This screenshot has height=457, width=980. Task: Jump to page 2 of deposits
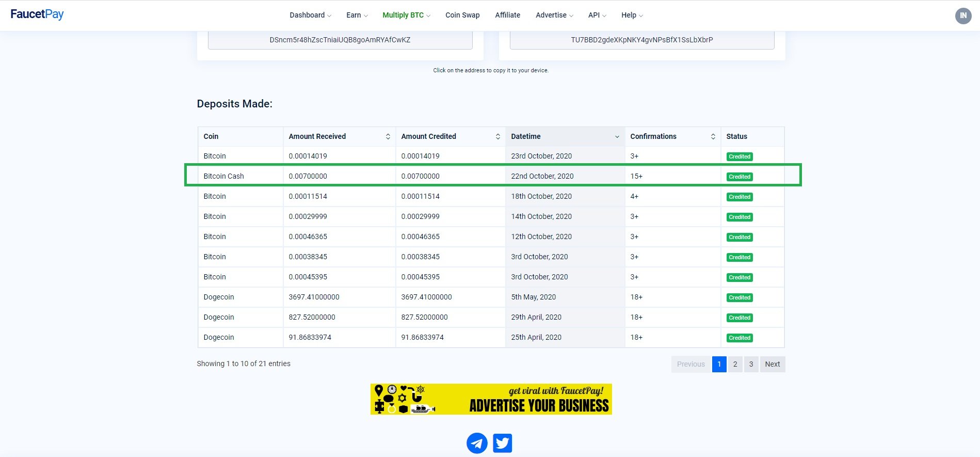coord(735,364)
